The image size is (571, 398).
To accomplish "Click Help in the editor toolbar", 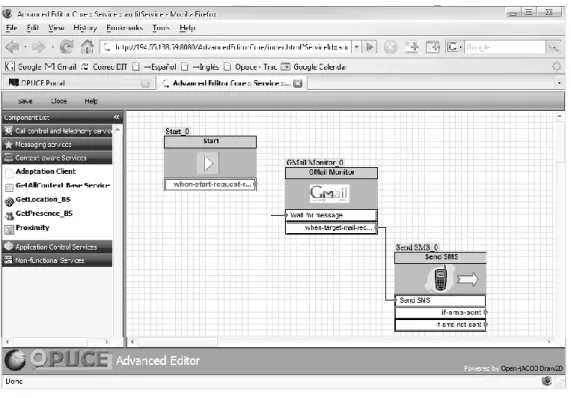I will 91,101.
